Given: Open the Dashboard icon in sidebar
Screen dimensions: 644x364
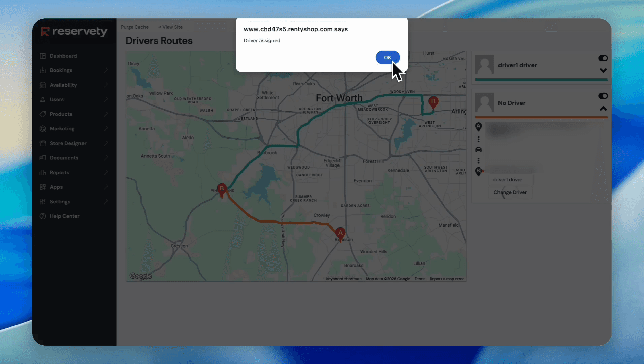Looking at the screenshot, I should click(43, 56).
